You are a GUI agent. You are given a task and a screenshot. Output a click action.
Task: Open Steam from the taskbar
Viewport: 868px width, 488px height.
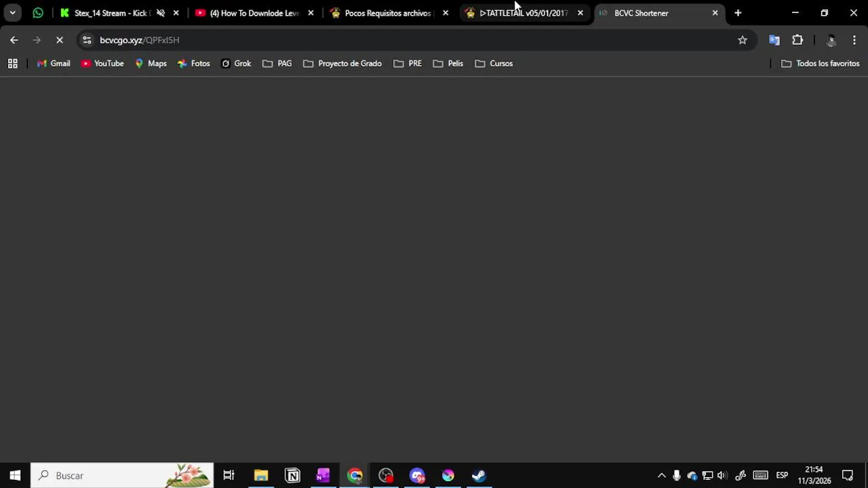tap(479, 475)
